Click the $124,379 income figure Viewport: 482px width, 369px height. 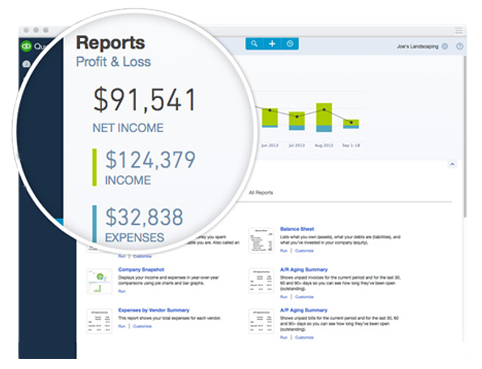tap(150, 160)
